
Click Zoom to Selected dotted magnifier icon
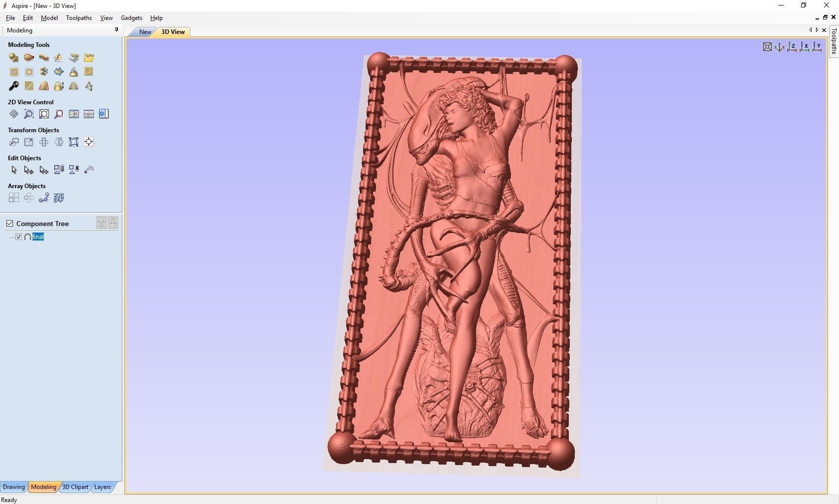tap(59, 114)
